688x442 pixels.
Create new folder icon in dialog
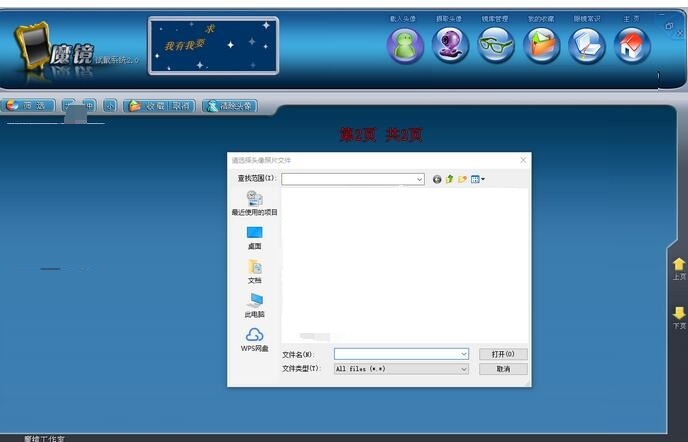pos(462,179)
